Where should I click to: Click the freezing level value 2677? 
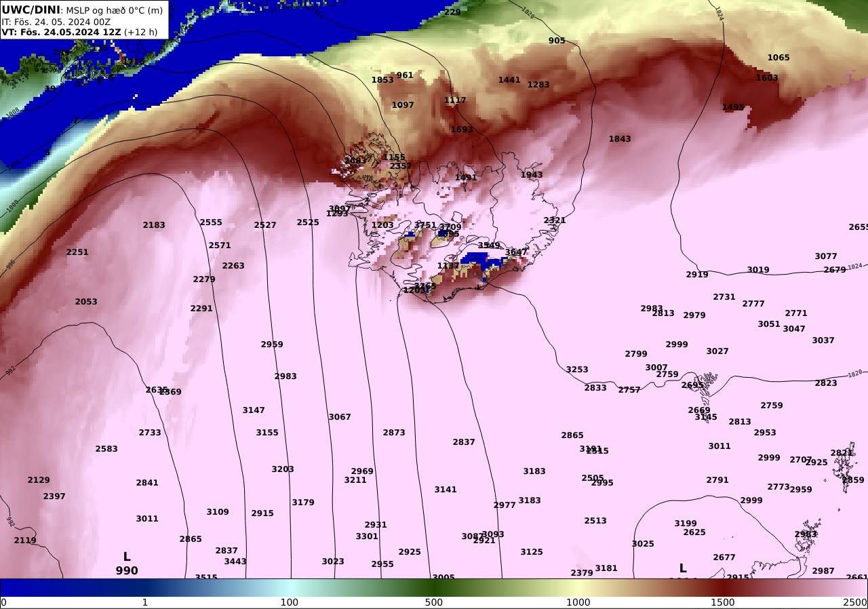(724, 557)
